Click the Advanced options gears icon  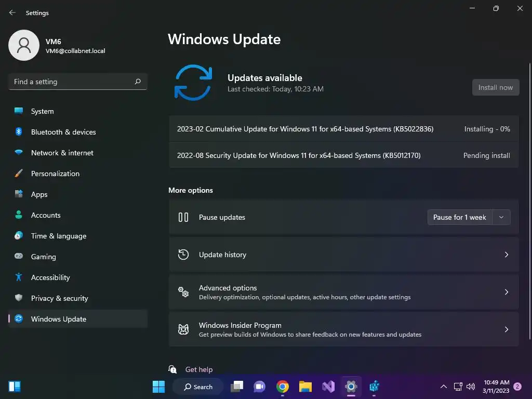point(183,292)
